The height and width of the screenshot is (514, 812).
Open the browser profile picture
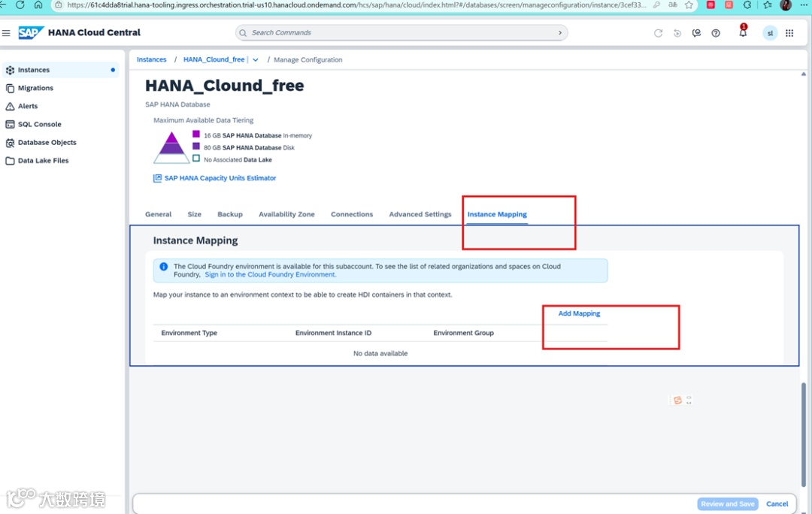[x=786, y=5]
